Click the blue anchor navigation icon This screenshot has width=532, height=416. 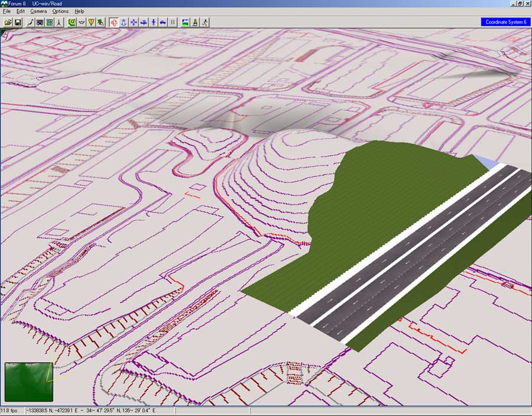point(124,22)
